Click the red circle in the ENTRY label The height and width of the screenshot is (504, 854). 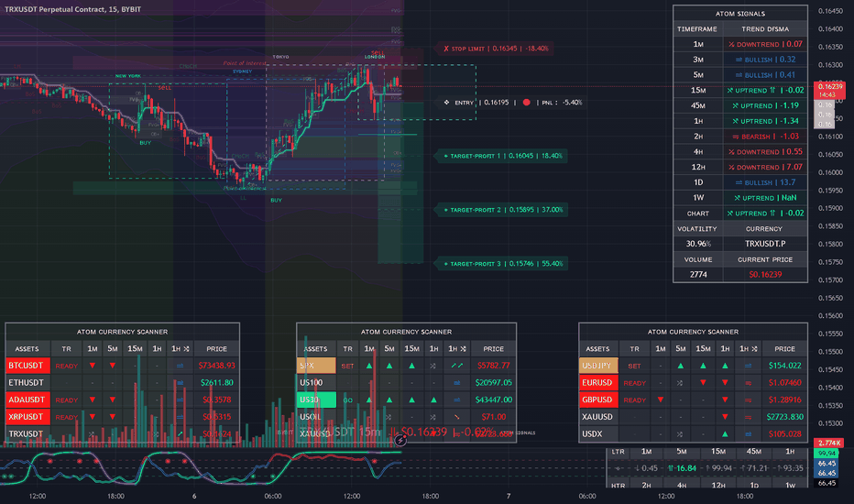[526, 103]
